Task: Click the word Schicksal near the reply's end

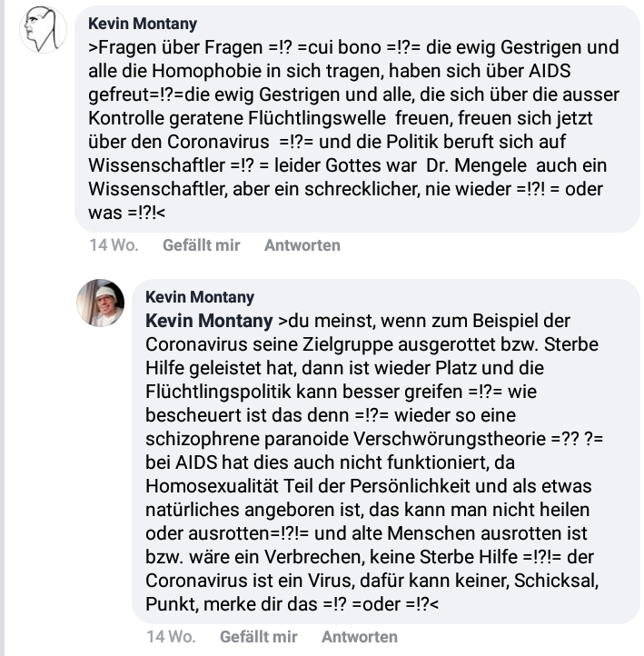Action: (556, 581)
